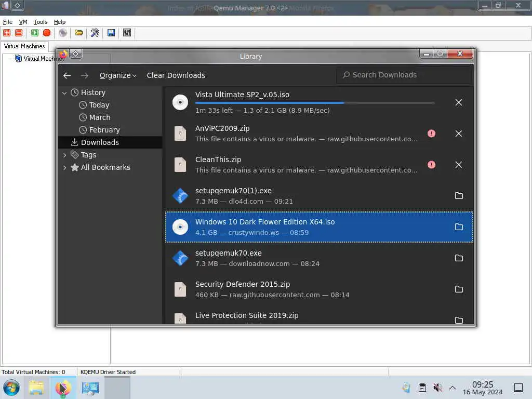Open the Tools menu

(x=41, y=22)
